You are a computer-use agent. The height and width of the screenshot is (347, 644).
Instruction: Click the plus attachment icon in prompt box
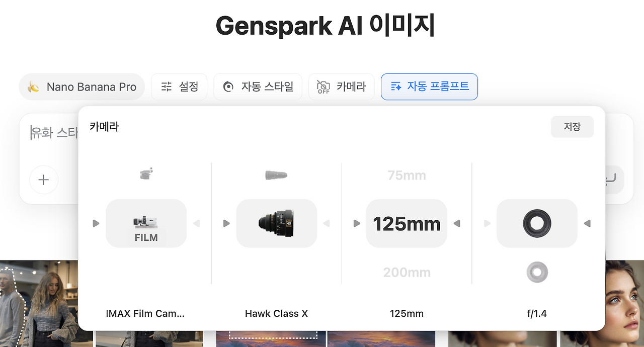pyautogui.click(x=44, y=180)
